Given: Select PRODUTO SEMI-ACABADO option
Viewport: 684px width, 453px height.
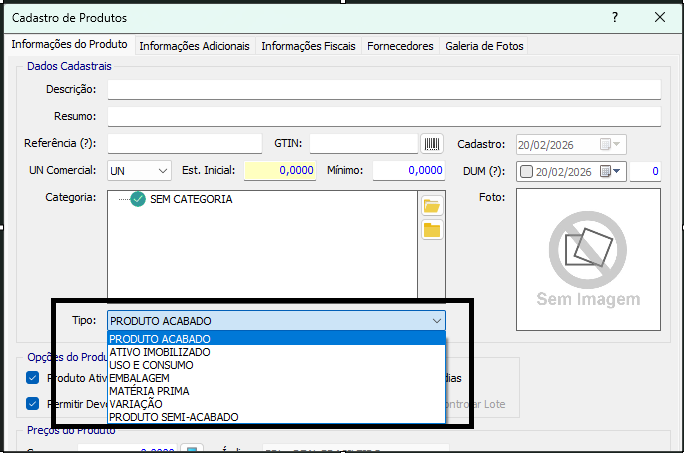Looking at the screenshot, I should [277, 417].
